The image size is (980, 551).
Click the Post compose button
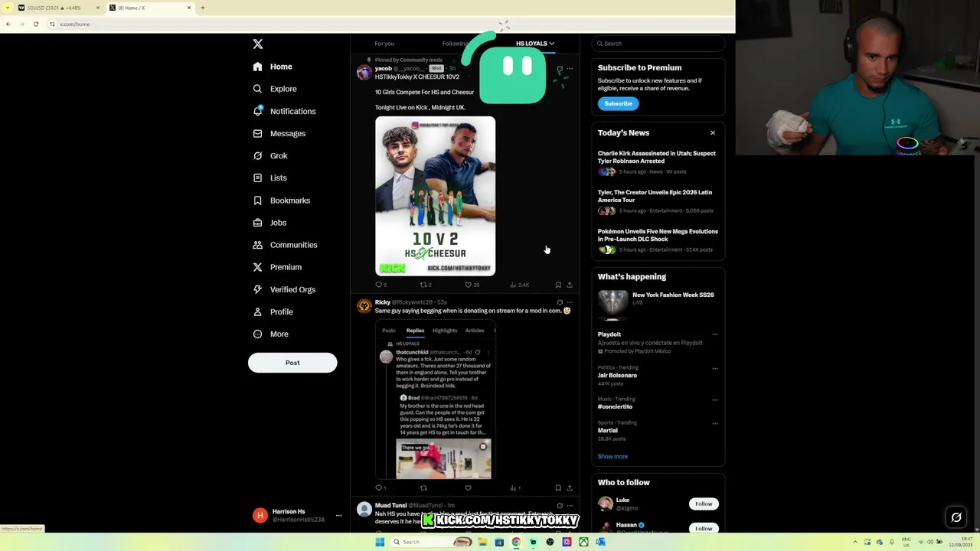[x=292, y=363]
